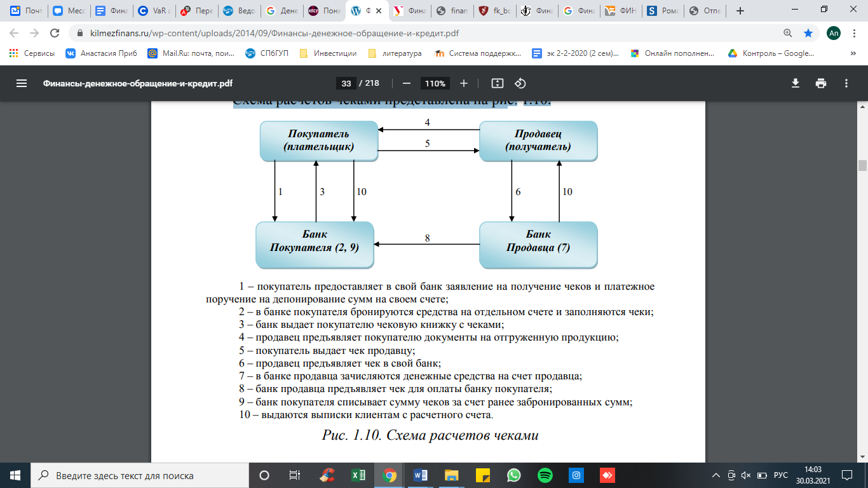This screenshot has height=488, width=868.
Task: Switch to the Почт mail tab
Action: click(x=27, y=11)
